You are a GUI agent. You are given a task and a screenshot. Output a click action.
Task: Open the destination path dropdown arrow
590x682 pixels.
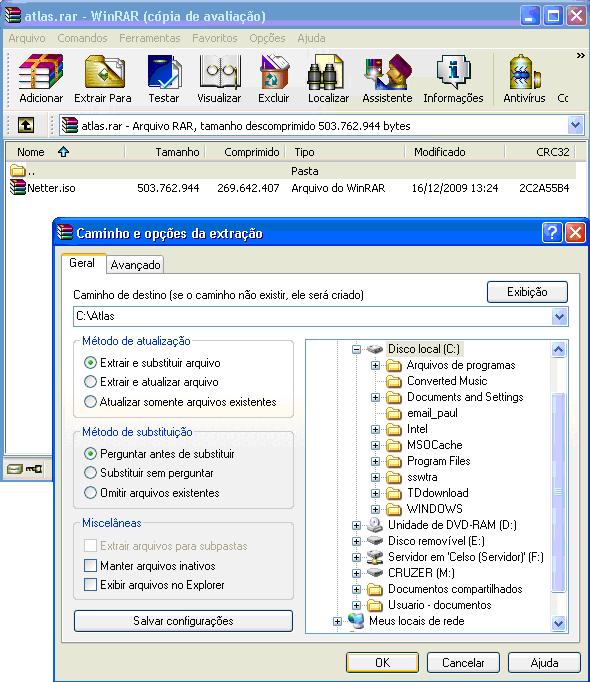click(x=559, y=316)
